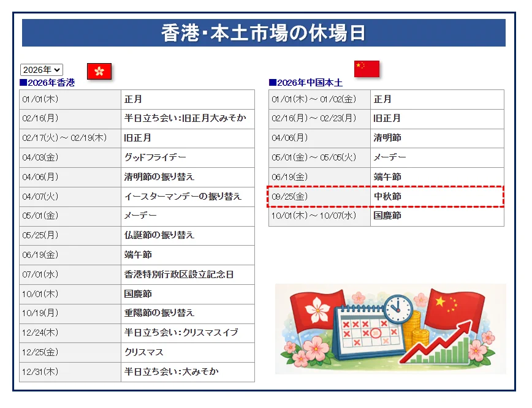Viewport: 532px width, 408px height.
Task: Click 仏誕節の振り替え holiday cell
Action: [188, 236]
